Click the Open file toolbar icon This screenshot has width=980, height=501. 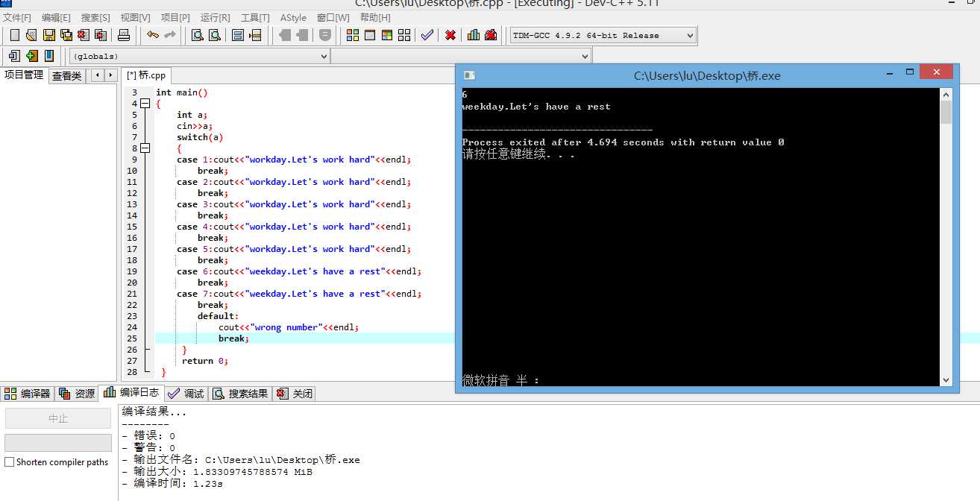click(31, 35)
